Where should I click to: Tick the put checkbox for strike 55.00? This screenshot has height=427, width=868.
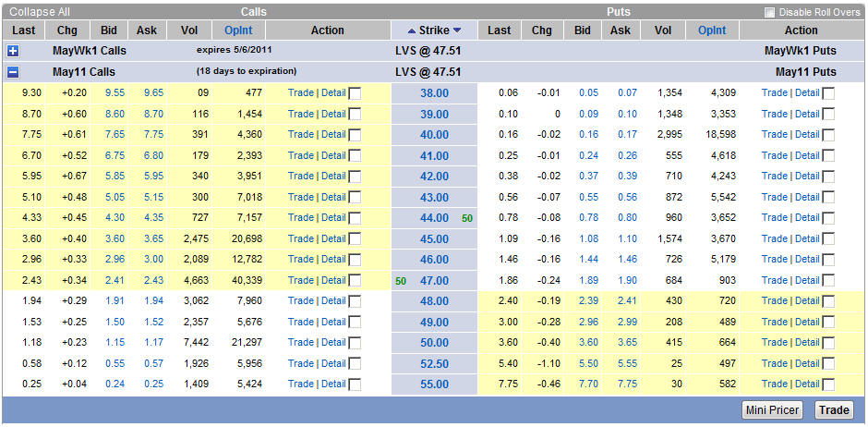click(x=828, y=384)
